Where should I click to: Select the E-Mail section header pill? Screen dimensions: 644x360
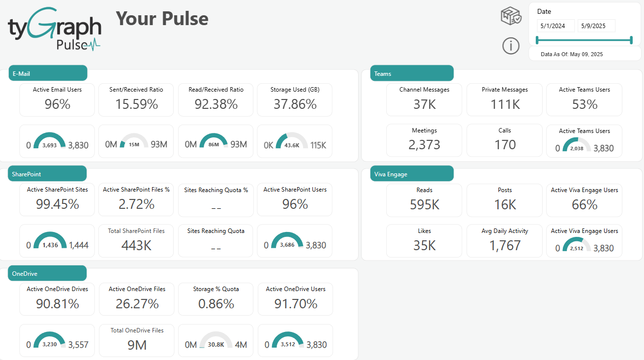click(48, 72)
